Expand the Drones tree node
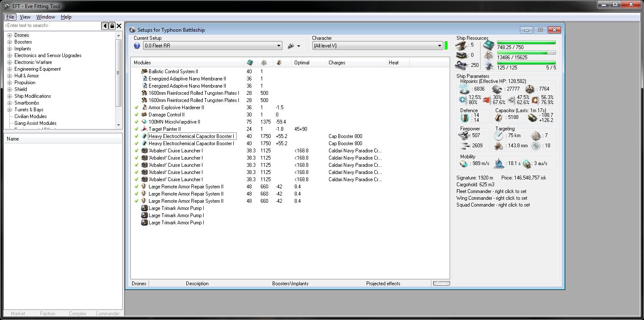Image resolution: width=644 pixels, height=320 pixels. click(x=9, y=35)
